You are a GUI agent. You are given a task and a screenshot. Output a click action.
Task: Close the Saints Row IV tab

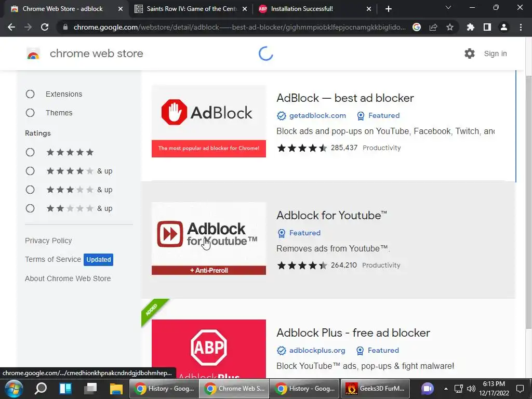tap(245, 9)
